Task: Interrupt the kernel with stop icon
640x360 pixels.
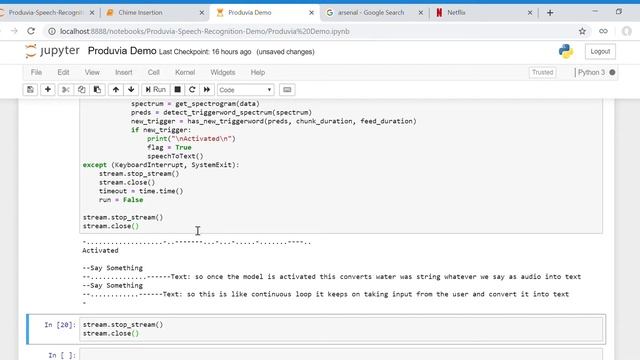Action: 178,90
